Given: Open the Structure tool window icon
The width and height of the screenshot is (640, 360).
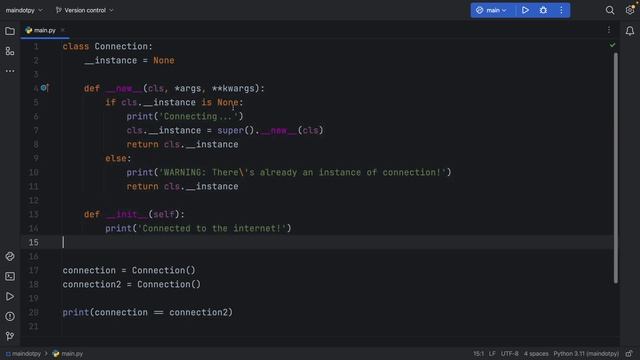Looking at the screenshot, I should (10, 51).
